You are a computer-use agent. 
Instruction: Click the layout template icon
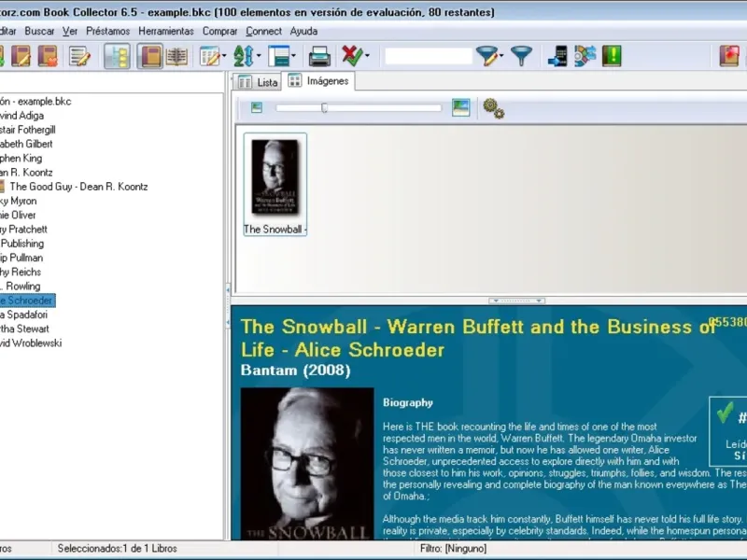[x=279, y=56]
